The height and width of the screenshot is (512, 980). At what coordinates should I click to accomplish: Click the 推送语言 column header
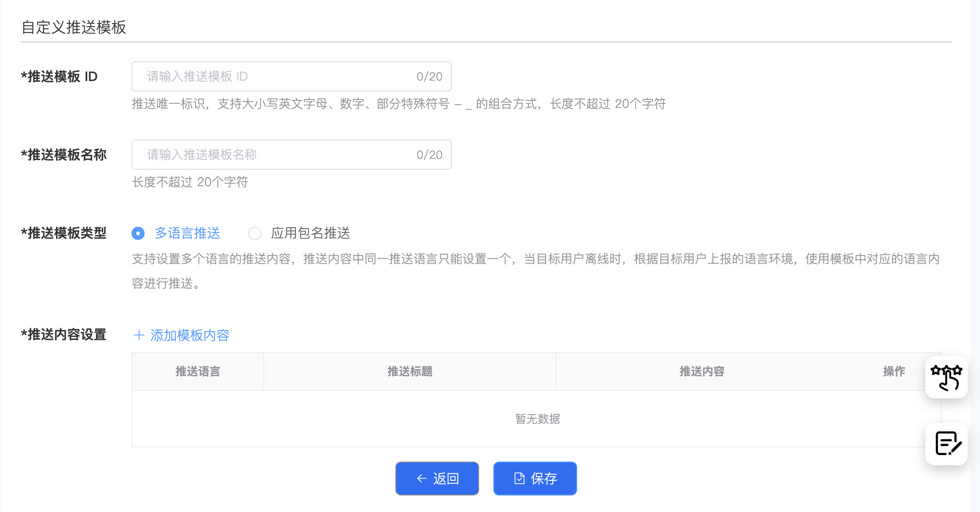[x=198, y=372]
